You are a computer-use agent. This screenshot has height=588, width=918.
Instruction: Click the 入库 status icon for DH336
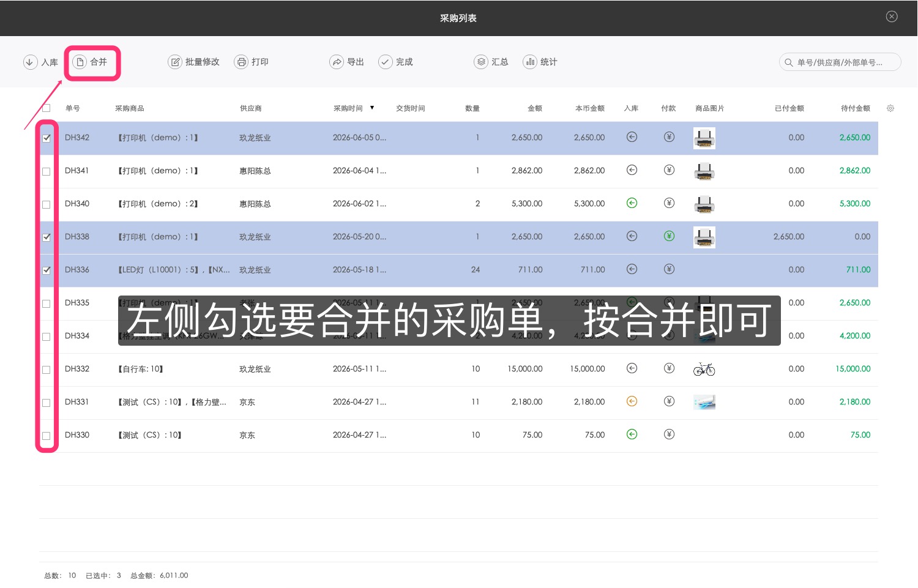pyautogui.click(x=632, y=269)
